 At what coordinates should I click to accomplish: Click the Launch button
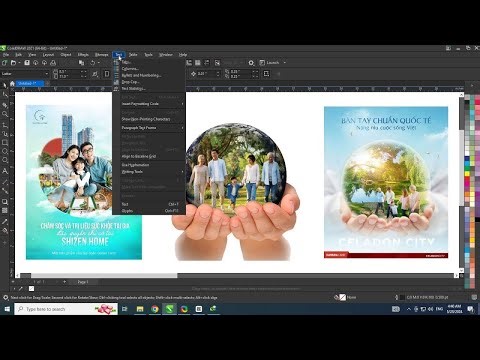coord(270,63)
